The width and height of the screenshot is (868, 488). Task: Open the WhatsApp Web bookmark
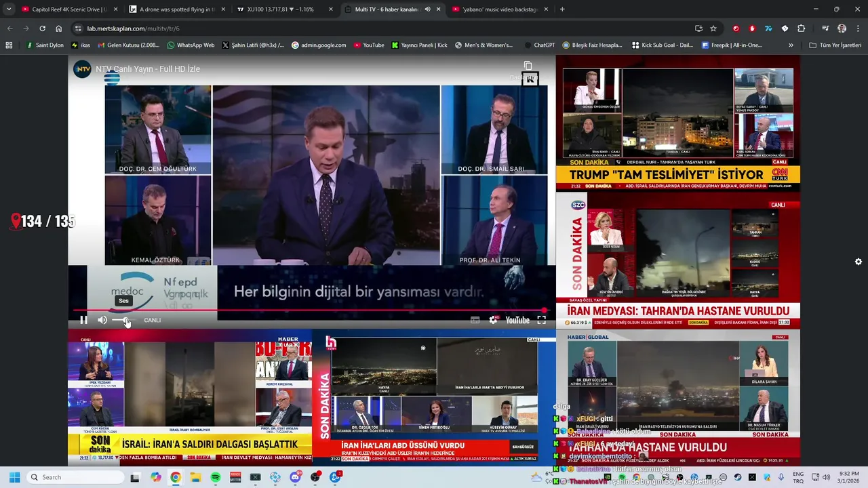point(190,45)
